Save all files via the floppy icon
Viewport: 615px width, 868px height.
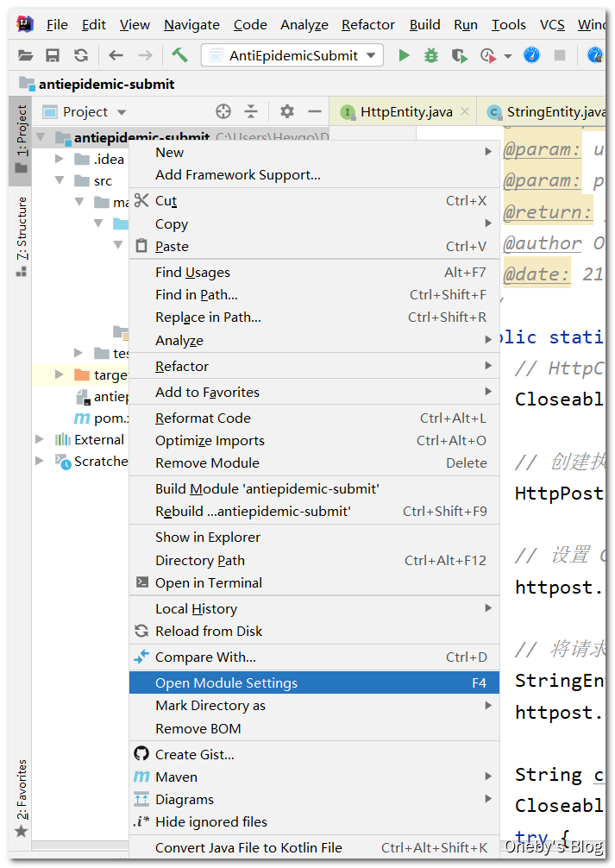click(x=53, y=54)
